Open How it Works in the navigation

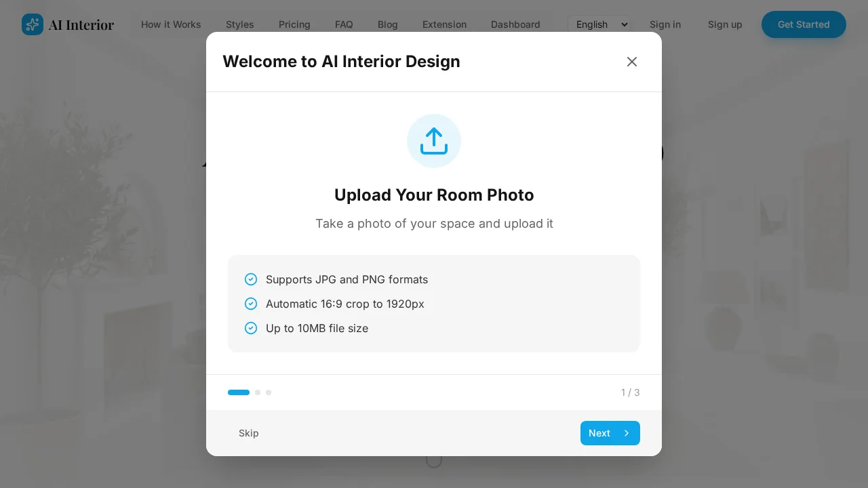point(171,24)
